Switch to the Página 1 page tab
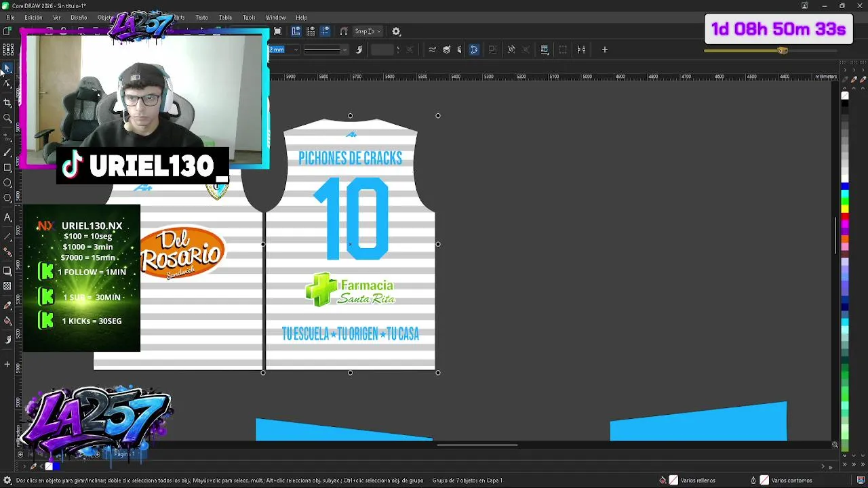Screen dimensions: 868x488 [x=123, y=453]
